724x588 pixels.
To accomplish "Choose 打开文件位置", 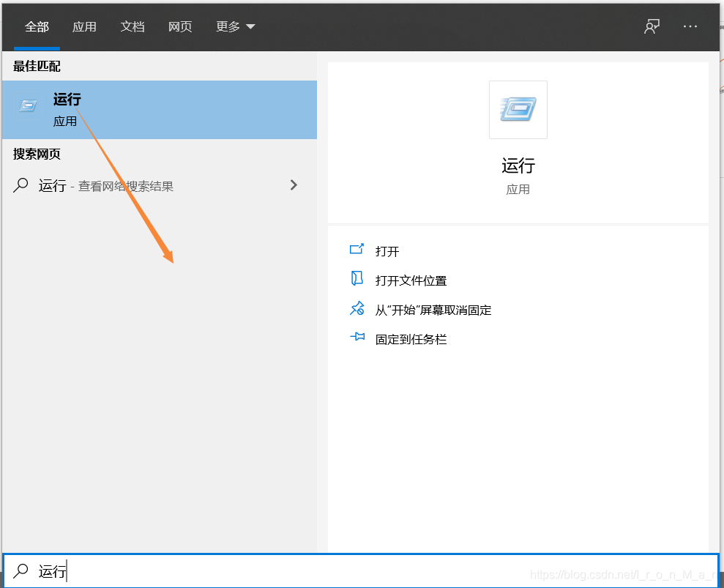I will click(411, 280).
